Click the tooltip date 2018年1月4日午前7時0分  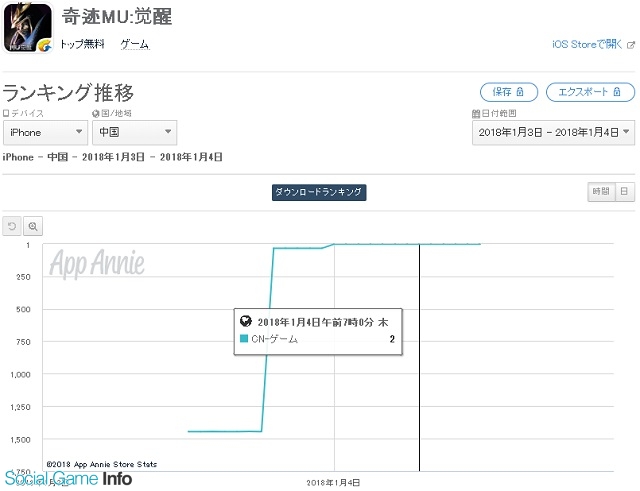pos(315,322)
